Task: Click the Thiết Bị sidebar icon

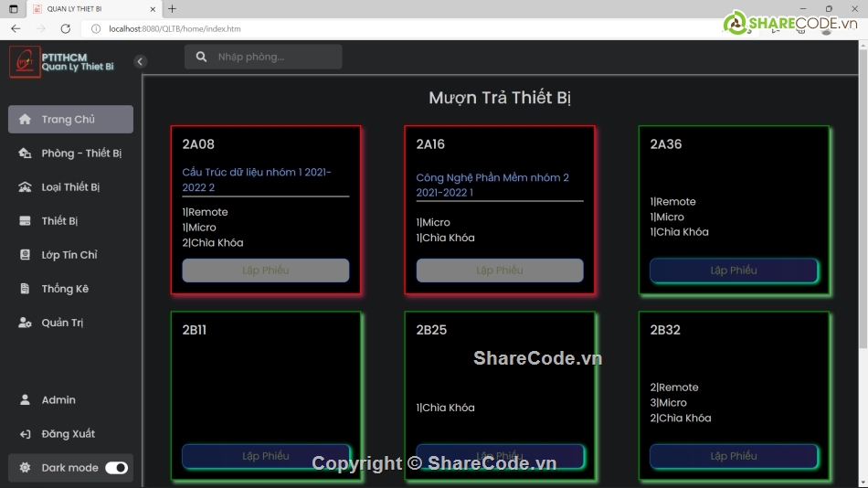Action: 25,221
